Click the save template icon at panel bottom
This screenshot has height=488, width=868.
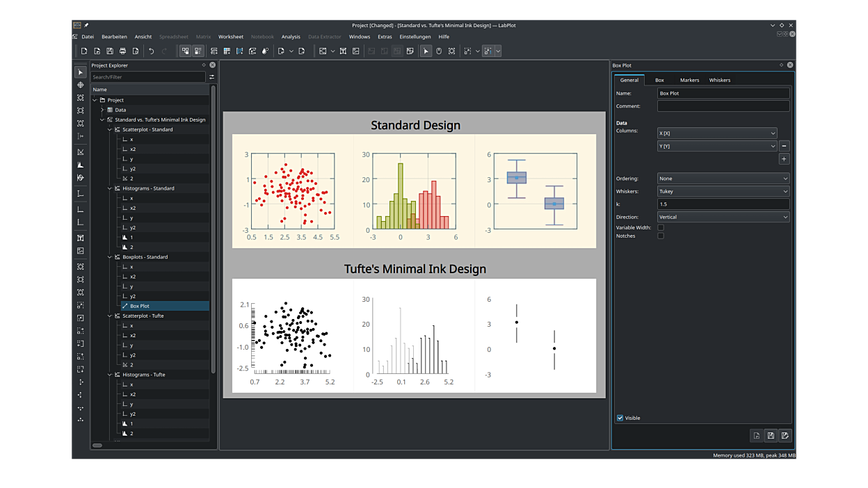click(x=771, y=435)
